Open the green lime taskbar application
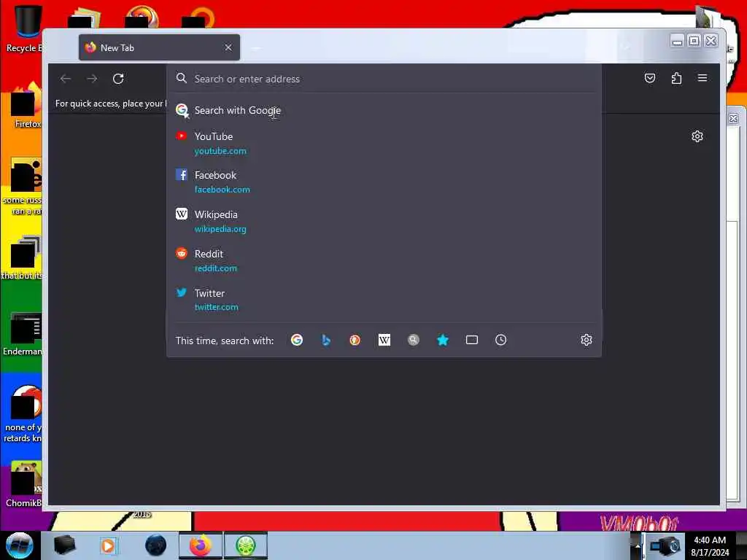Image resolution: width=747 pixels, height=560 pixels. pos(245,545)
